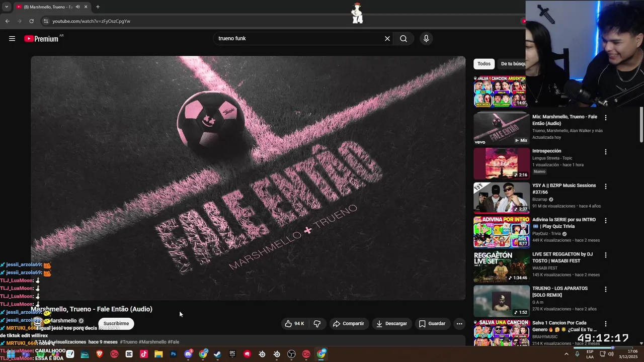The height and width of the screenshot is (362, 644).
Task: Open the Windows Start menu
Action: coord(11,354)
